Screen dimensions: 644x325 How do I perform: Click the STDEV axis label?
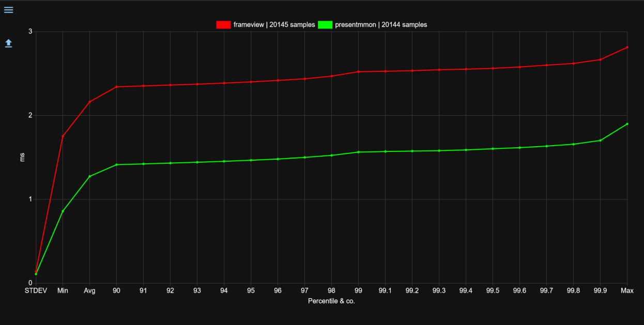[36, 290]
